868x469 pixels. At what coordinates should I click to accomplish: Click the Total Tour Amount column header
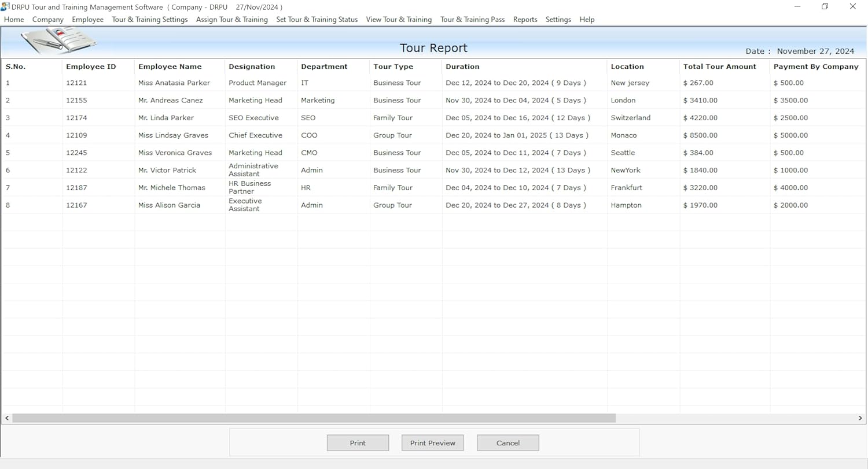click(x=719, y=67)
